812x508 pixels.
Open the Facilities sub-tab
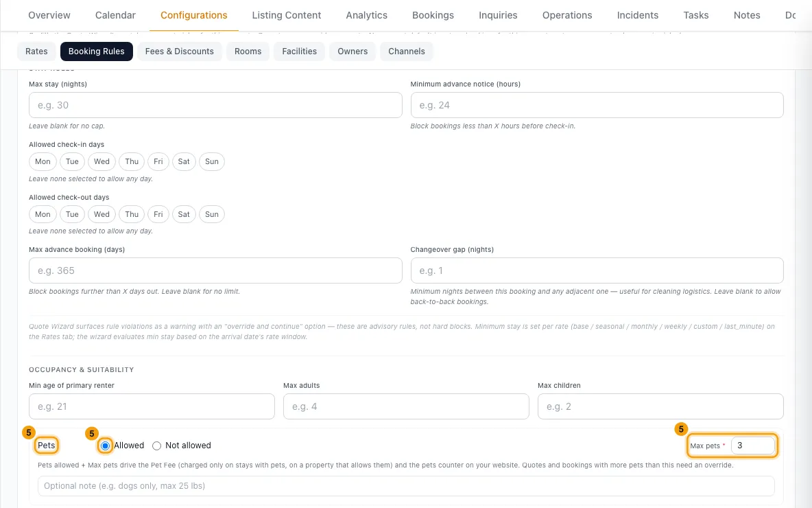(x=299, y=51)
